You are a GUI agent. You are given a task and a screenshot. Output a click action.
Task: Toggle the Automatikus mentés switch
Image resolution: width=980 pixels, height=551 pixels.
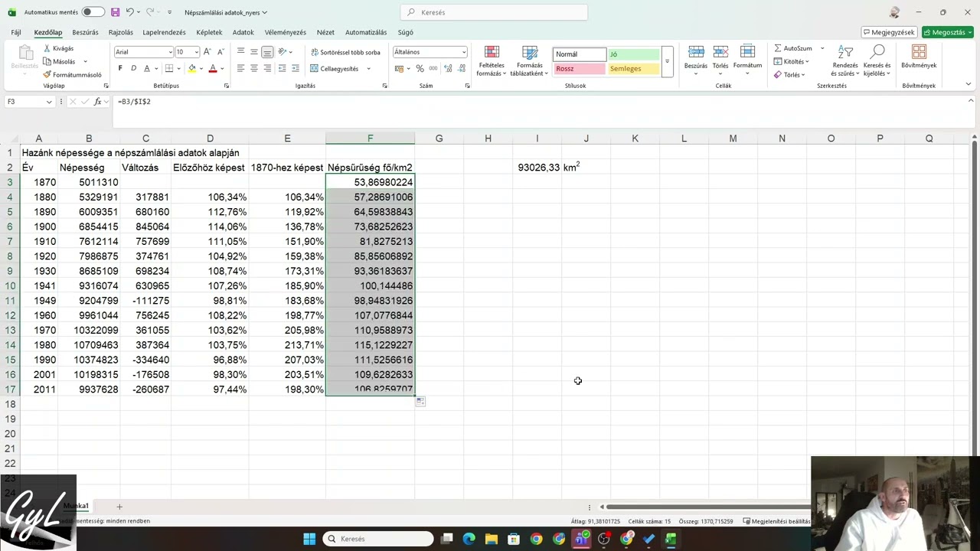[93, 12]
